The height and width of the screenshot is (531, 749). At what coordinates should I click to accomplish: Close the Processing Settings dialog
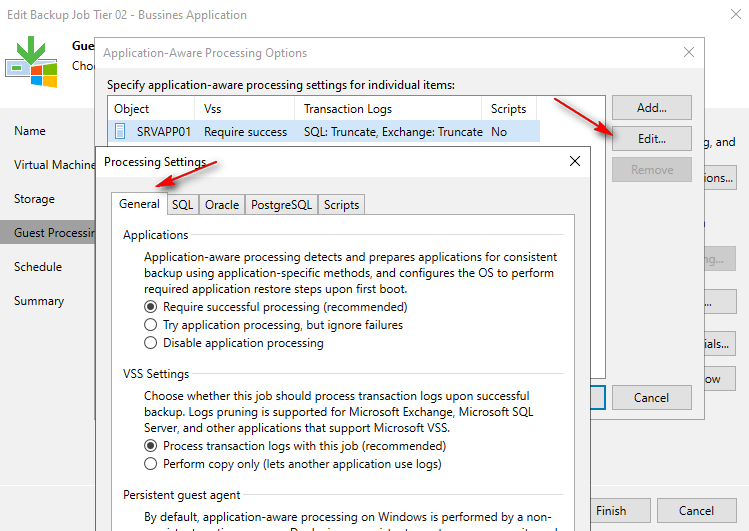point(574,161)
